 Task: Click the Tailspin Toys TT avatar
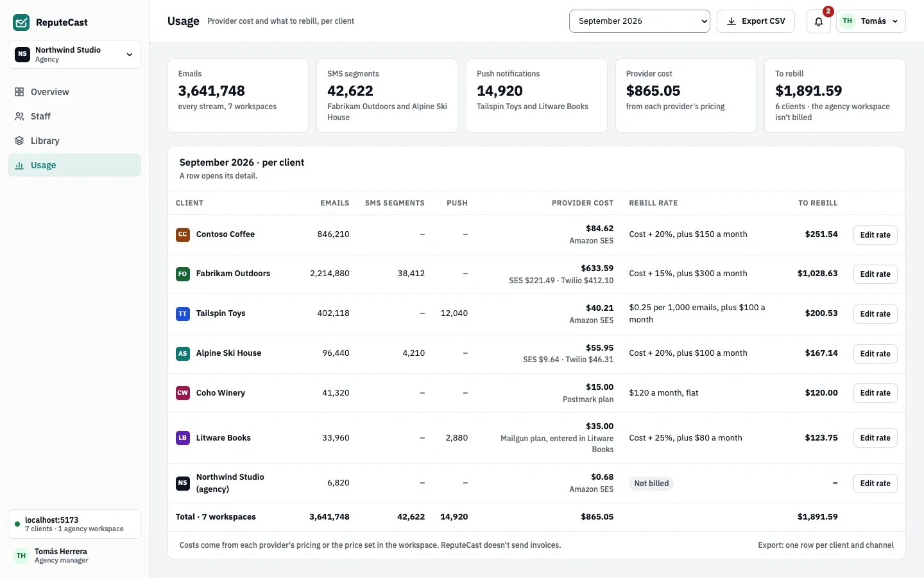pos(183,313)
